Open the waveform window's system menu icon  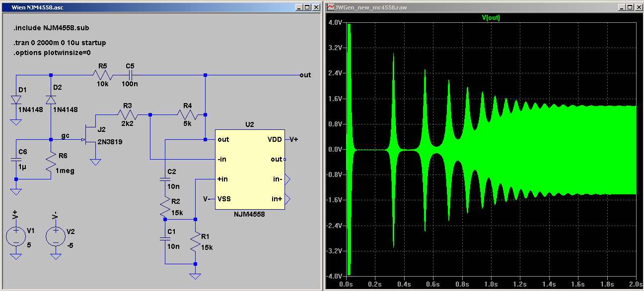tap(331, 7)
